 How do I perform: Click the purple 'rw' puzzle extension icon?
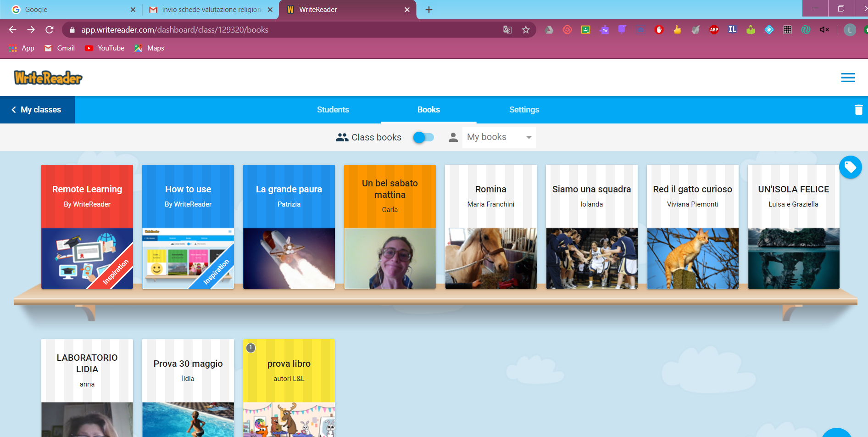tap(604, 30)
